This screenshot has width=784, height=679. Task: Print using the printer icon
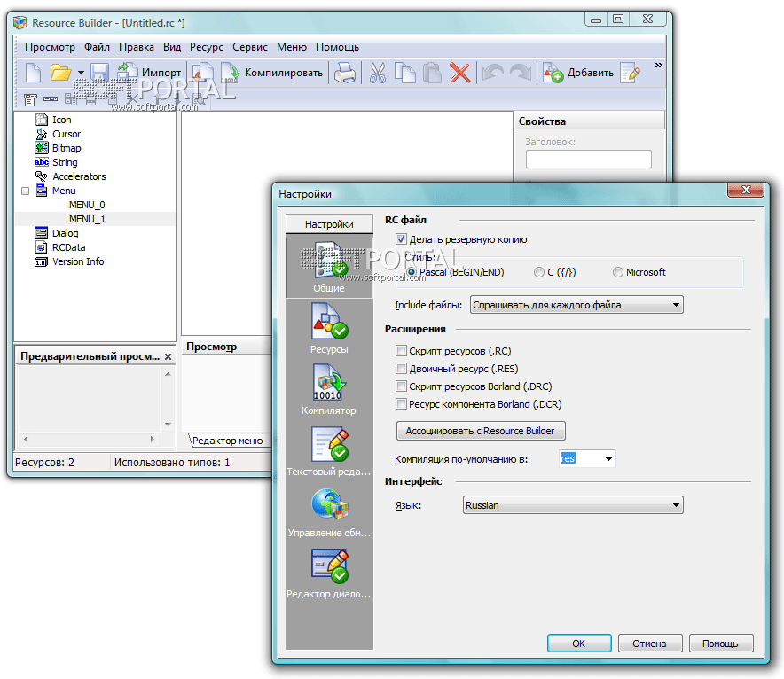point(345,73)
